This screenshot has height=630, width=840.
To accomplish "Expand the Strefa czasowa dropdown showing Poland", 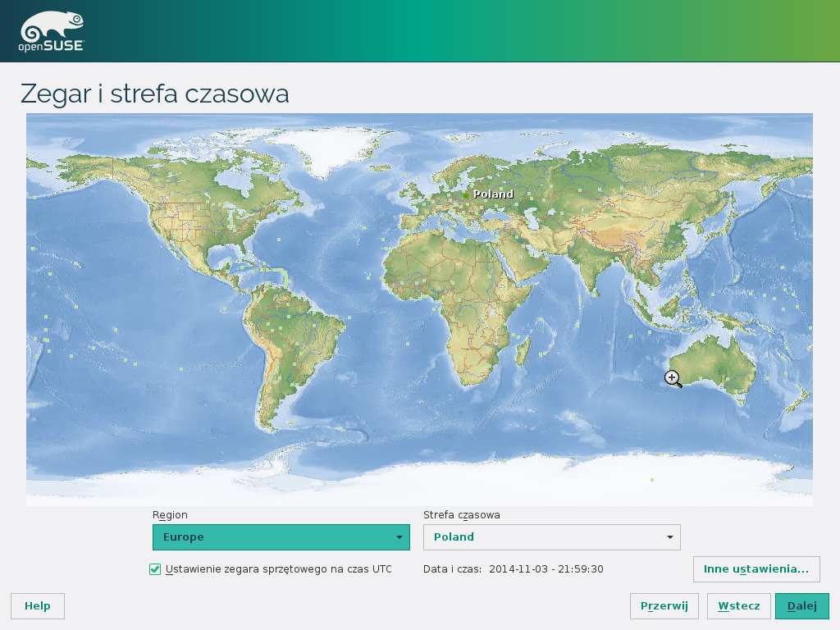I will coord(551,537).
